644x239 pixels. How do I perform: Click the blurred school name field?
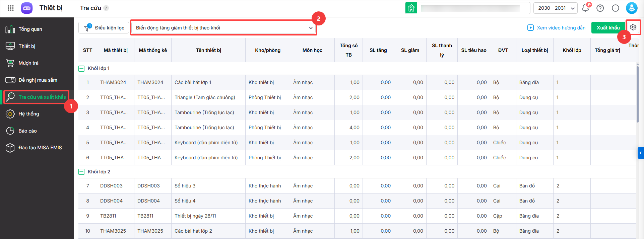click(470, 8)
